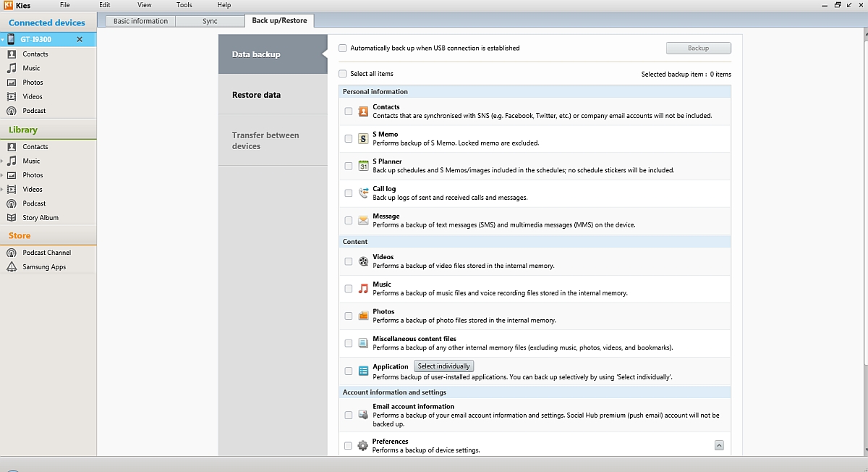Open Videos under Connected devices

(33, 96)
